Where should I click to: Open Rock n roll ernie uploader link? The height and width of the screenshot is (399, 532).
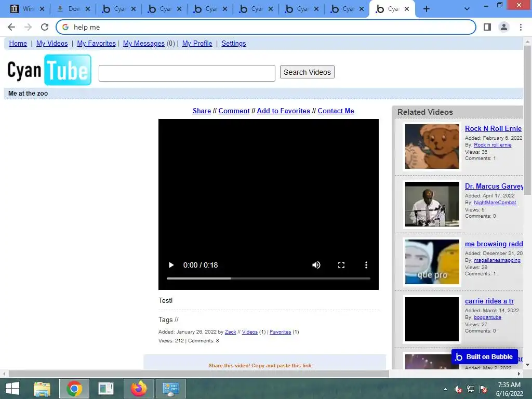click(x=493, y=145)
